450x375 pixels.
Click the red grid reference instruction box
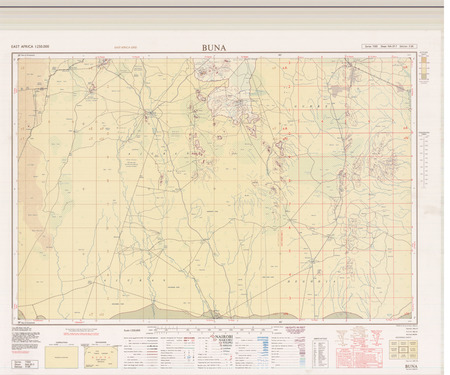click(x=359, y=358)
